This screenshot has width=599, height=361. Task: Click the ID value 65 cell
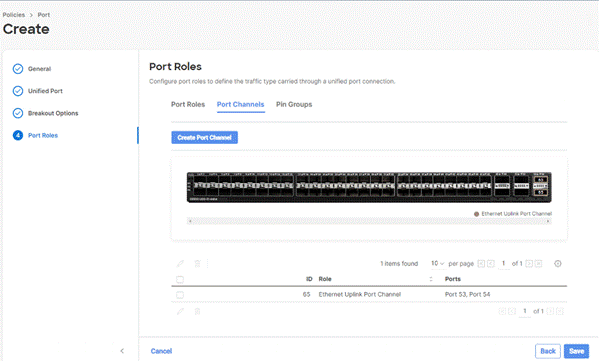(306, 295)
